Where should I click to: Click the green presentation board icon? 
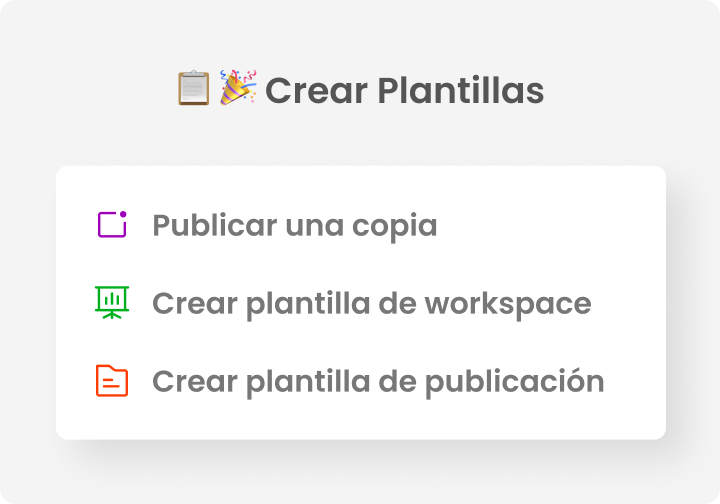(x=112, y=302)
